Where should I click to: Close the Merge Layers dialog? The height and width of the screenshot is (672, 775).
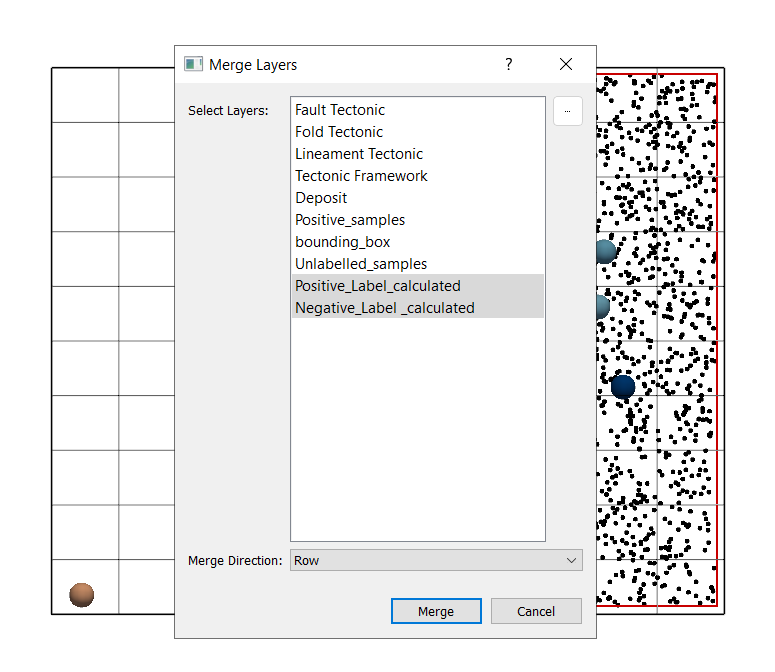click(566, 64)
